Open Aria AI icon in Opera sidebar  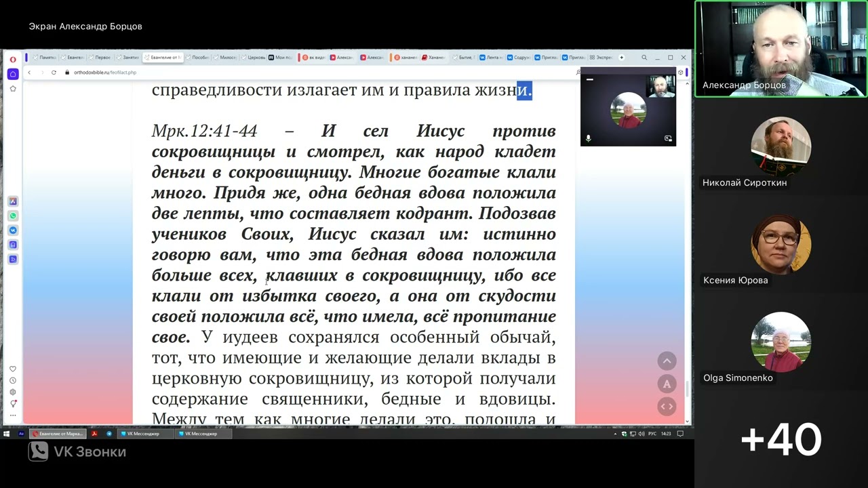click(x=13, y=201)
